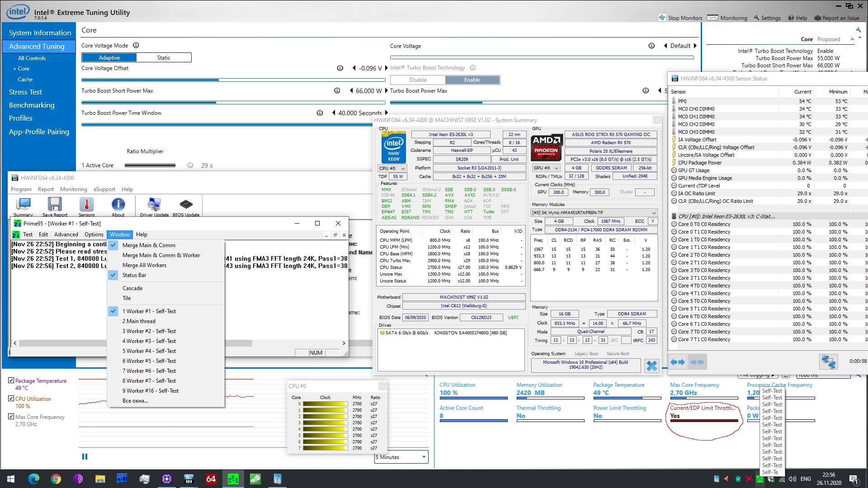The image size is (868, 488).
Task: Pause the XTU monitoring graph
Action: 85,457
